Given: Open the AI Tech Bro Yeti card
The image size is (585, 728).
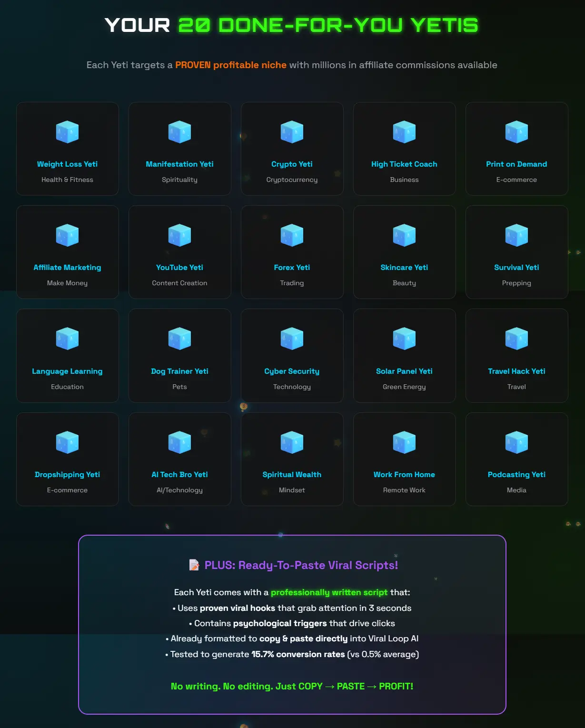Looking at the screenshot, I should pos(179,459).
